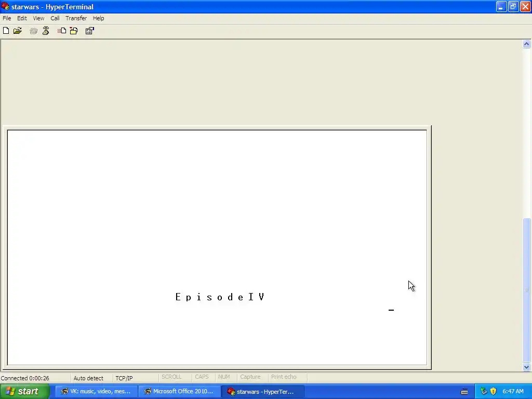The width and height of the screenshot is (532, 399).
Task: Click on-screen keyboard tray icon
Action: coord(464,392)
